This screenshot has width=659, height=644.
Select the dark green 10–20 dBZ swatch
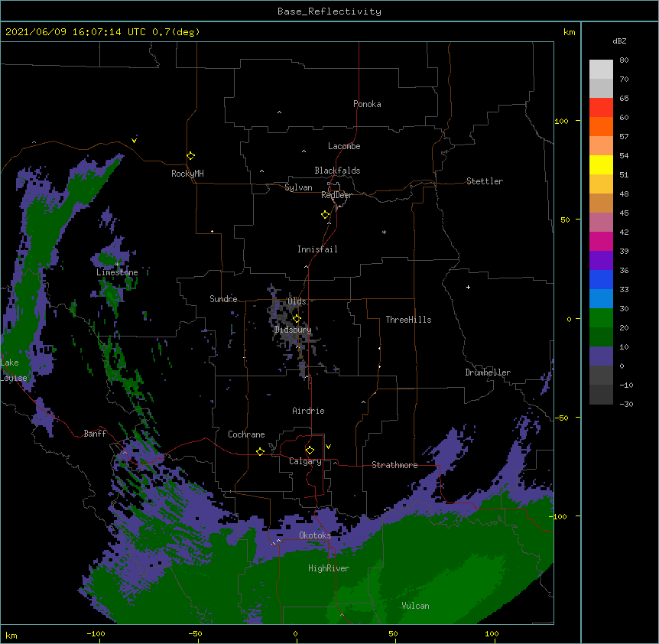click(601, 337)
